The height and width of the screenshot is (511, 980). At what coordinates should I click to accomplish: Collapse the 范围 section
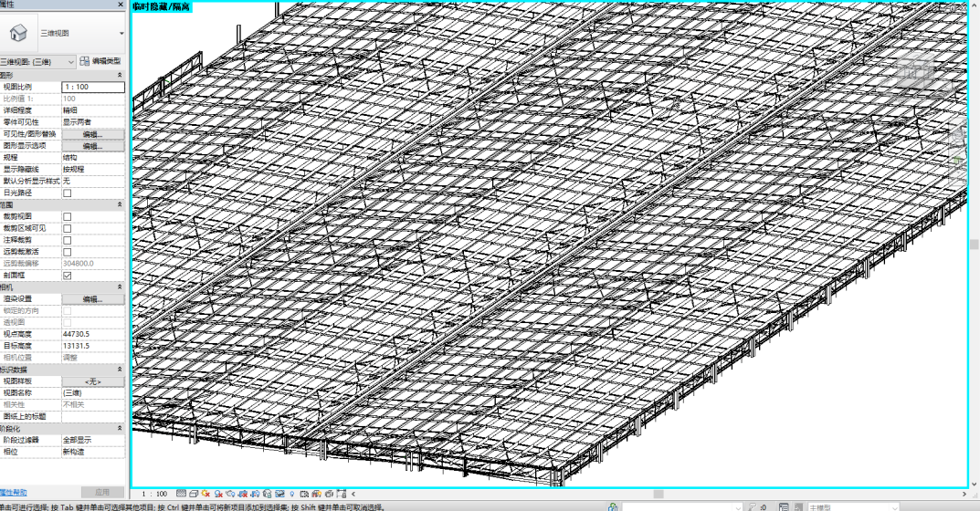pyautogui.click(x=120, y=204)
